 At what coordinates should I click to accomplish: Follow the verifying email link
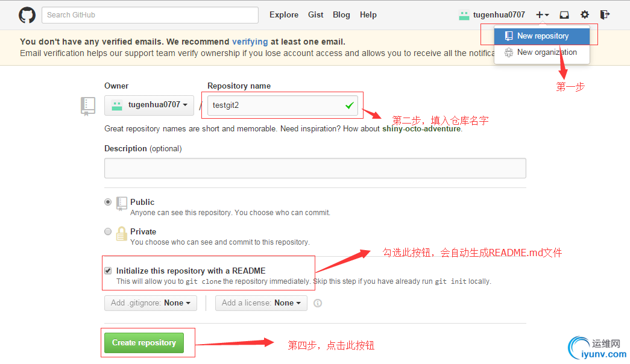[250, 42]
